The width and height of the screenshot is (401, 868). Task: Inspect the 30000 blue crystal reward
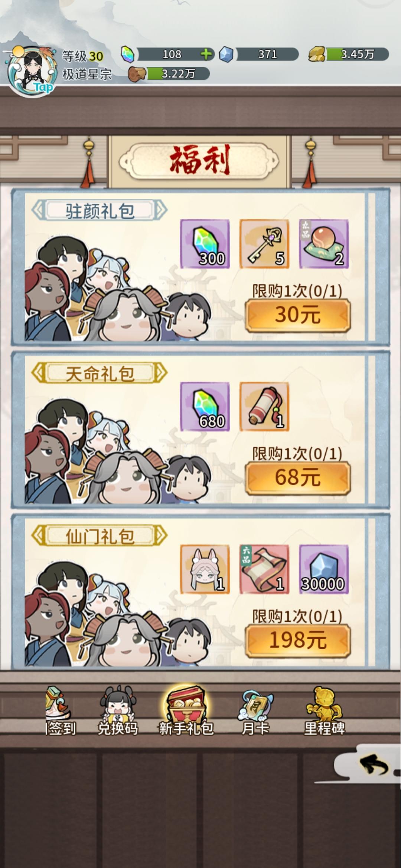(x=324, y=569)
